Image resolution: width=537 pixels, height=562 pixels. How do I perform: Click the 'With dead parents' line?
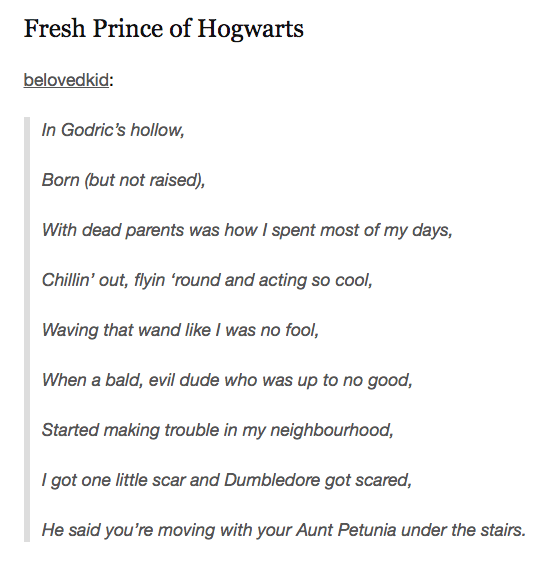point(247,230)
